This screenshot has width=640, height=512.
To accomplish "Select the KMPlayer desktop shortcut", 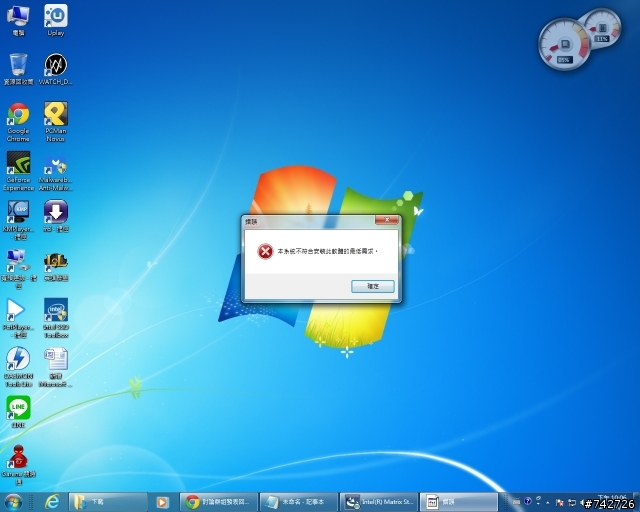I will [x=18, y=220].
